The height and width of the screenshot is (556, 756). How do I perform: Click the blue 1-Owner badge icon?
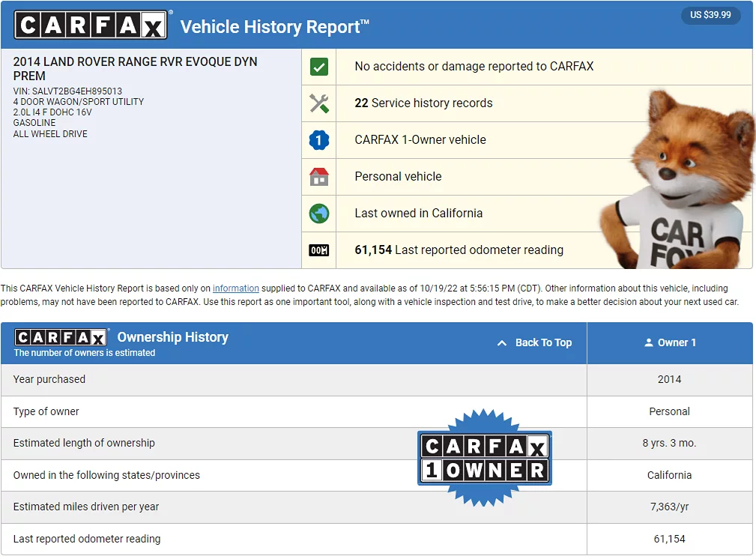[x=319, y=140]
